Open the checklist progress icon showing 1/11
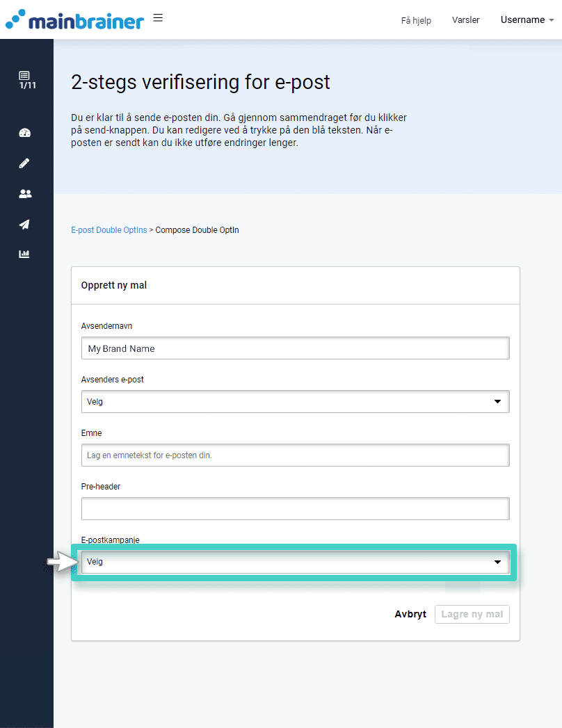The height and width of the screenshot is (728, 562). click(x=25, y=80)
